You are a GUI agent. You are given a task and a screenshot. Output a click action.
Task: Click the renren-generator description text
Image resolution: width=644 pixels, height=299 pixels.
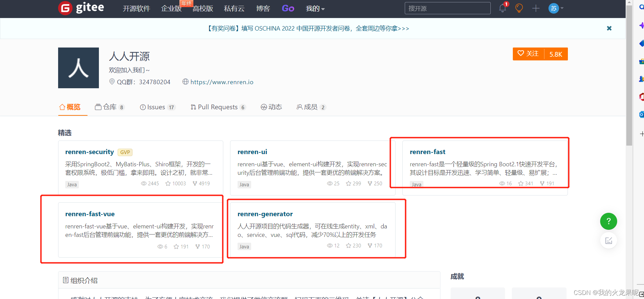312,230
